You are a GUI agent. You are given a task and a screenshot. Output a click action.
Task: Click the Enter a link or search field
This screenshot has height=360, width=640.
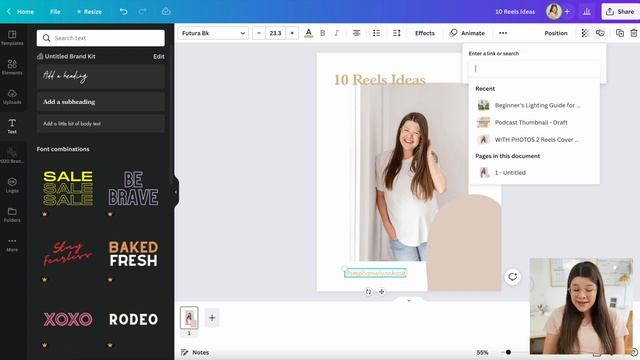[535, 69]
